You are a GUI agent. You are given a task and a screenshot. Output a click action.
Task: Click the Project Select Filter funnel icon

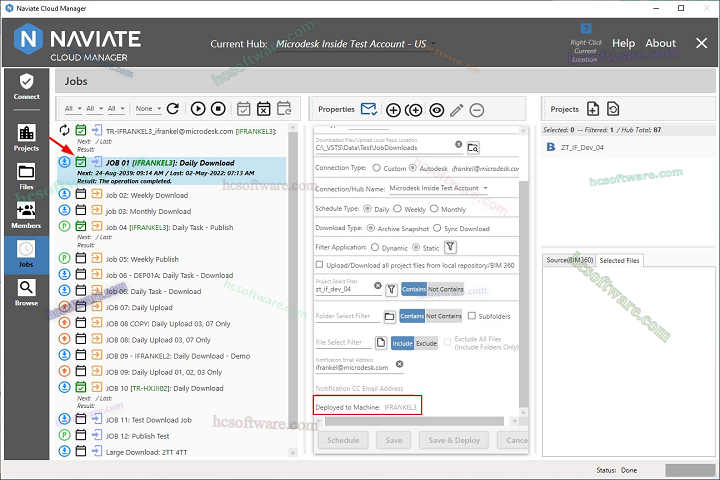tap(391, 289)
